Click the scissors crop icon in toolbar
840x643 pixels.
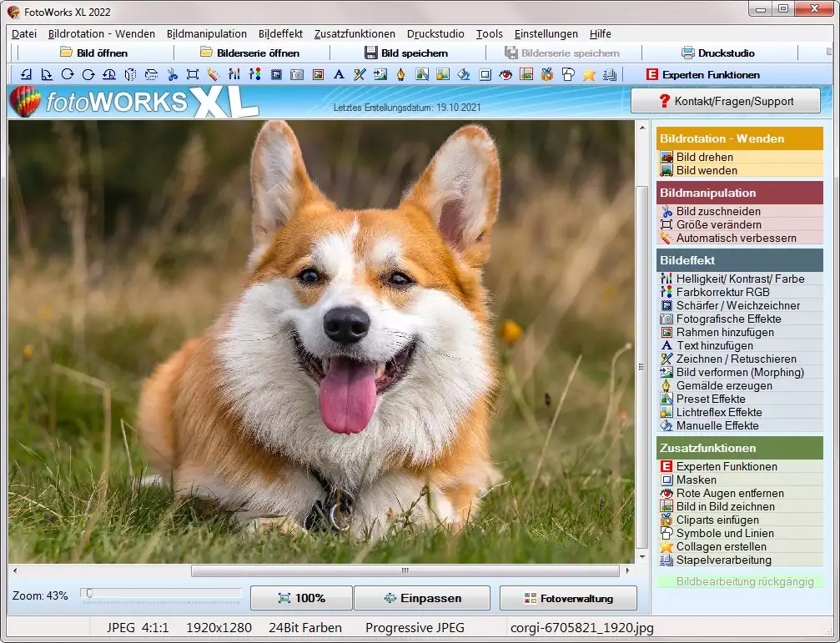click(x=172, y=75)
